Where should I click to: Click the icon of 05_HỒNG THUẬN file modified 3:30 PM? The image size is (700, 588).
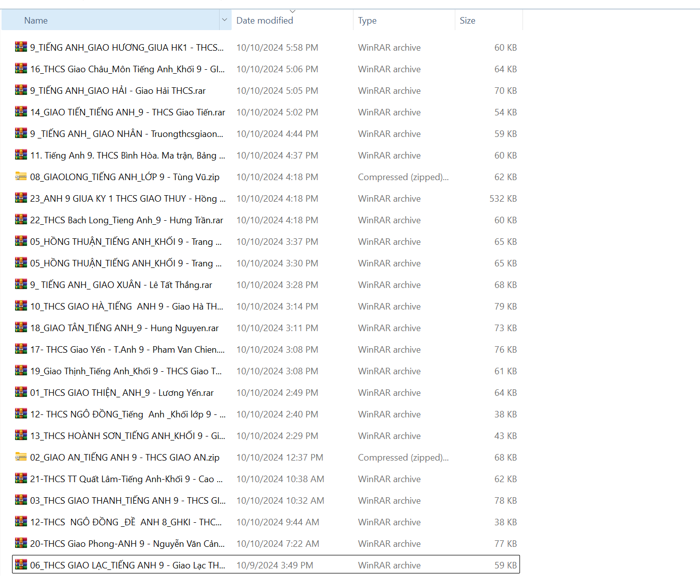[21, 262]
